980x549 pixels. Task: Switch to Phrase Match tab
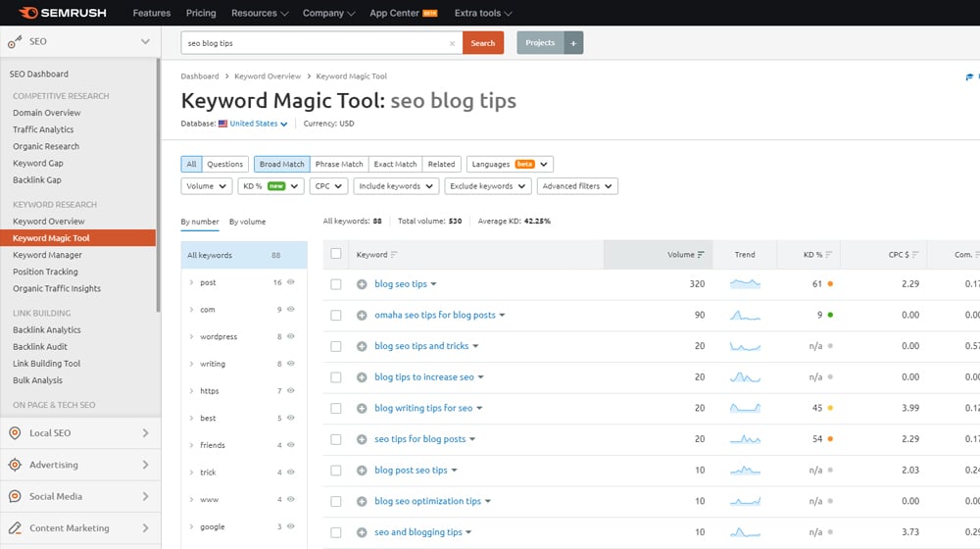pos(339,164)
